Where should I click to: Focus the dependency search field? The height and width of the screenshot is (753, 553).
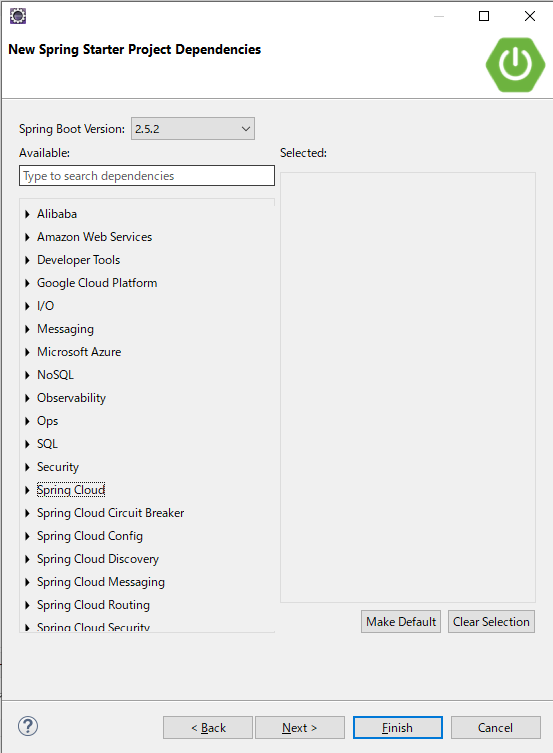pyautogui.click(x=147, y=176)
